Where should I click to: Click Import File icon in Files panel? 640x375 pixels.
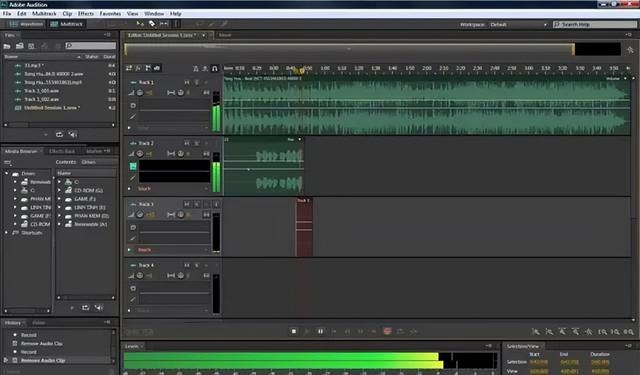pyautogui.click(x=19, y=46)
